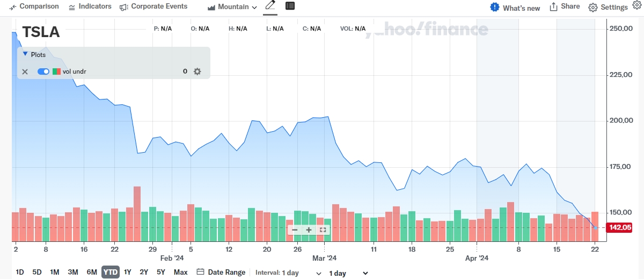Collapse the Plots panel triangle
Image resolution: width=644 pixels, height=279 pixels.
[x=25, y=54]
